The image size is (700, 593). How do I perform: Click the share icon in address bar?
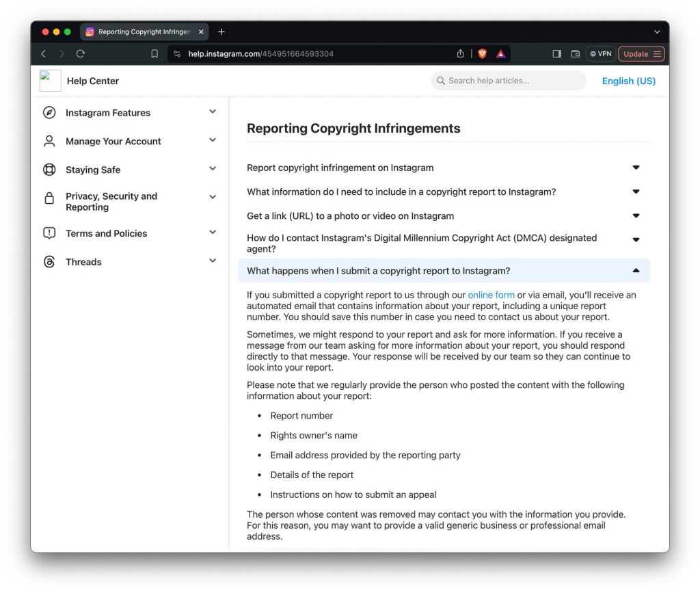(x=461, y=54)
